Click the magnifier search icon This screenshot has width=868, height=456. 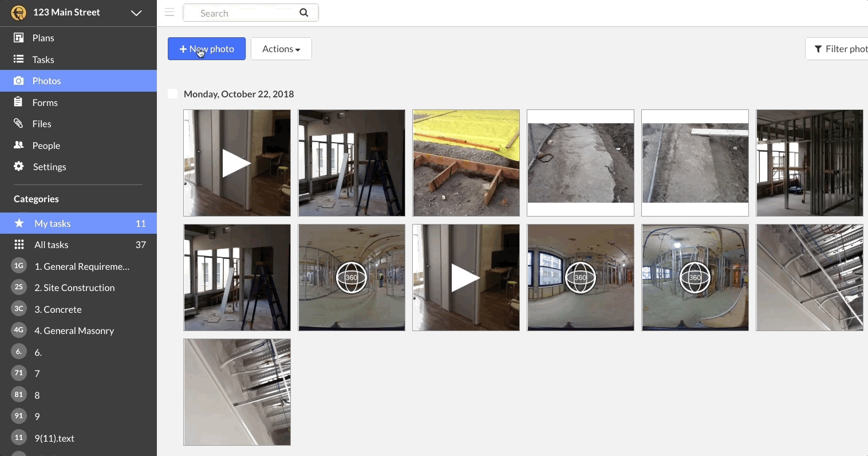click(304, 13)
